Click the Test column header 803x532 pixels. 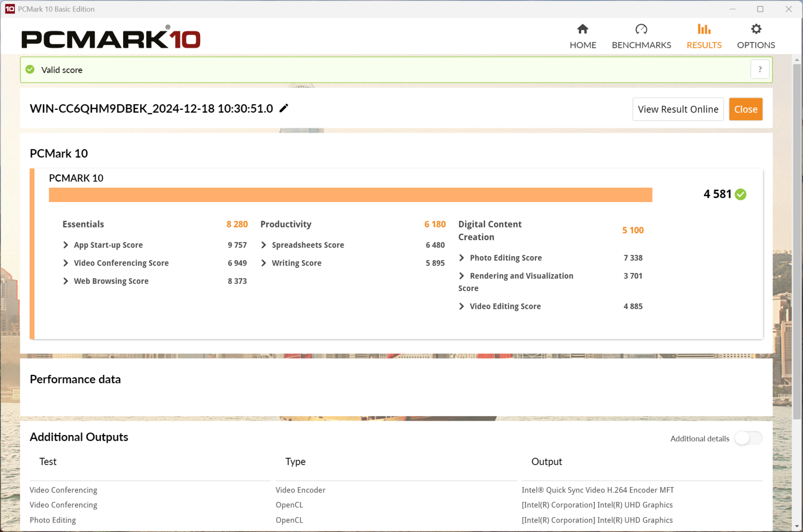(x=48, y=462)
